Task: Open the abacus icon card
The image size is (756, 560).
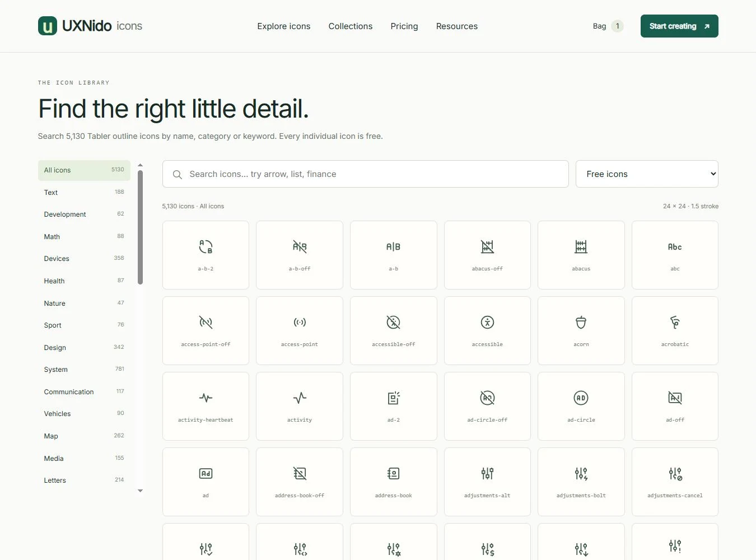Action: coord(581,255)
